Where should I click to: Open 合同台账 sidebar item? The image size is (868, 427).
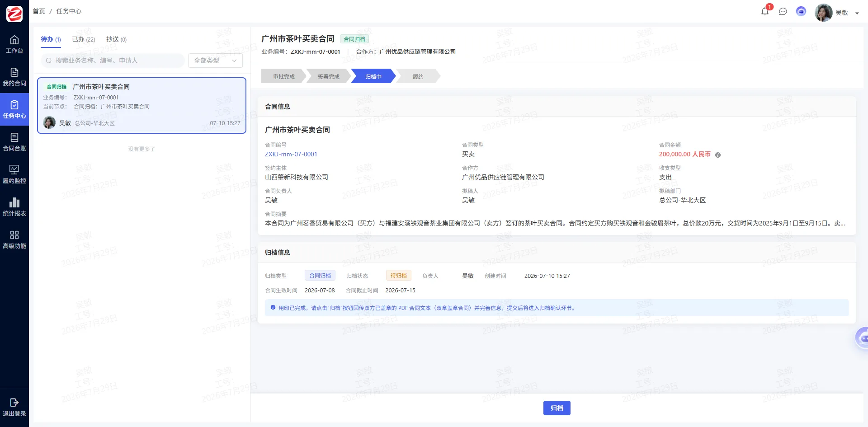coord(14,142)
